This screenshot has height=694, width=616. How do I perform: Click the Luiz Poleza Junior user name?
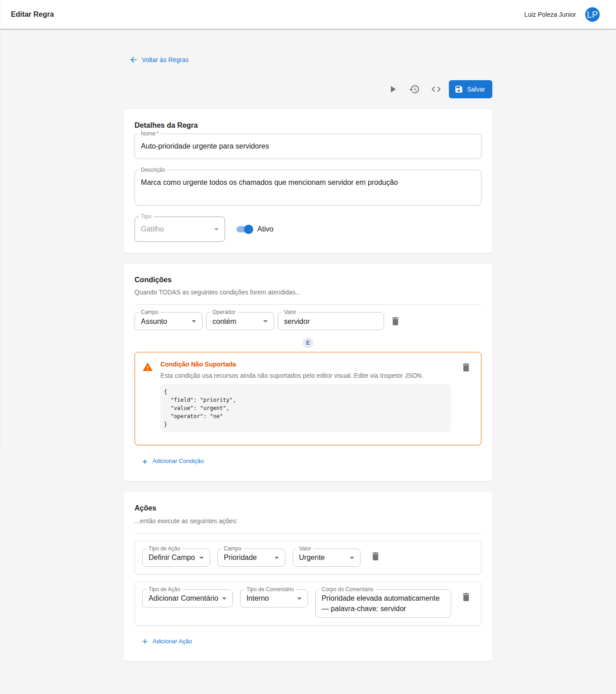tap(550, 14)
